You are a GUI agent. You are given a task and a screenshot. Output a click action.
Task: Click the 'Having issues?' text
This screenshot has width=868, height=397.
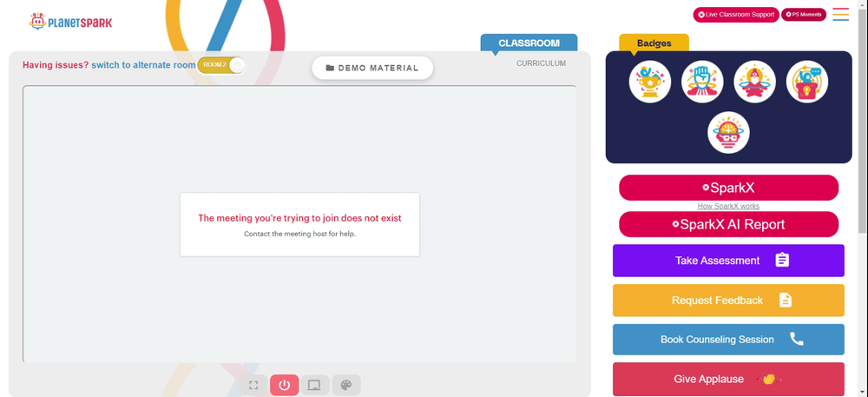[x=56, y=65]
